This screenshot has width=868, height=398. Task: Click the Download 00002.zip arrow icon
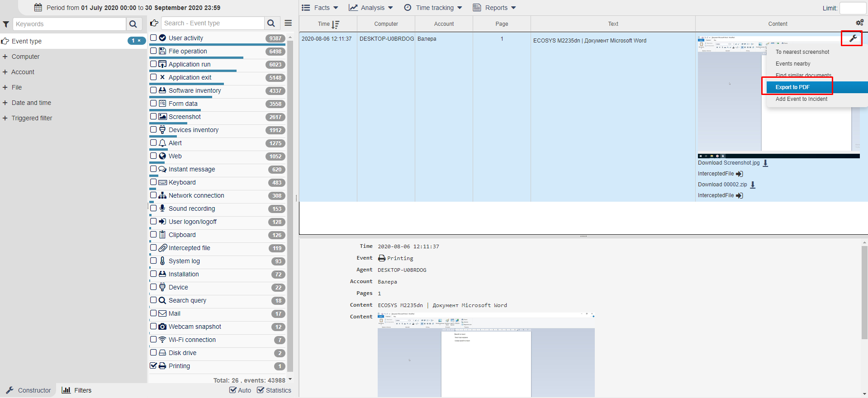(753, 185)
